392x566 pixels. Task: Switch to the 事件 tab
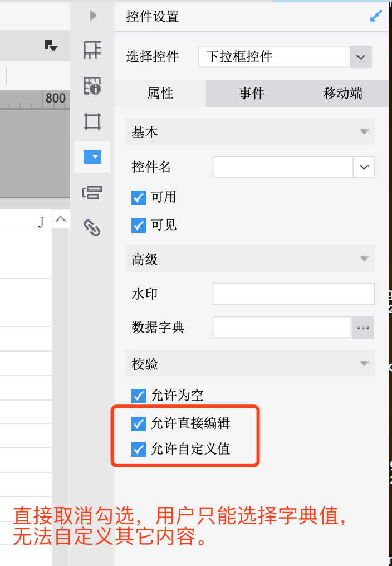[252, 94]
